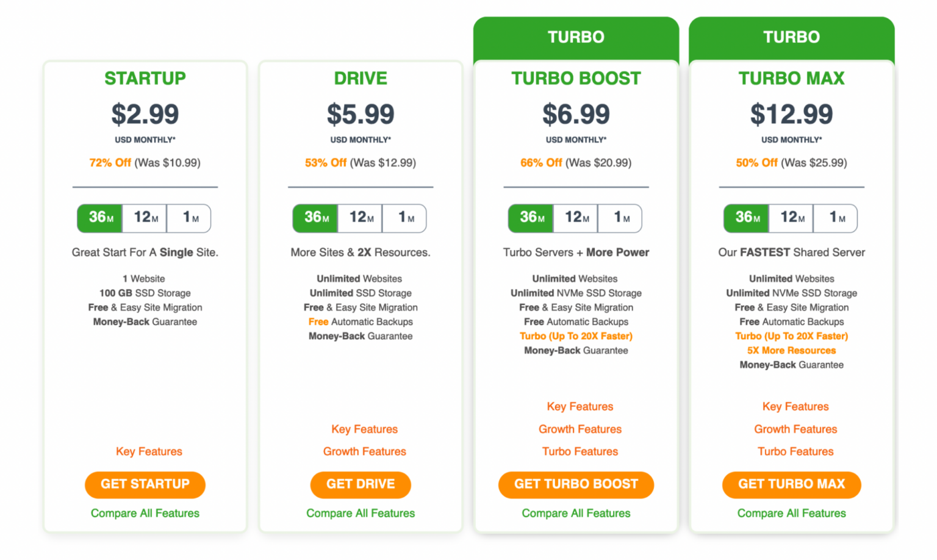Choose 1M billing on the Startup plan
This screenshot has height=560, width=937.
click(189, 218)
